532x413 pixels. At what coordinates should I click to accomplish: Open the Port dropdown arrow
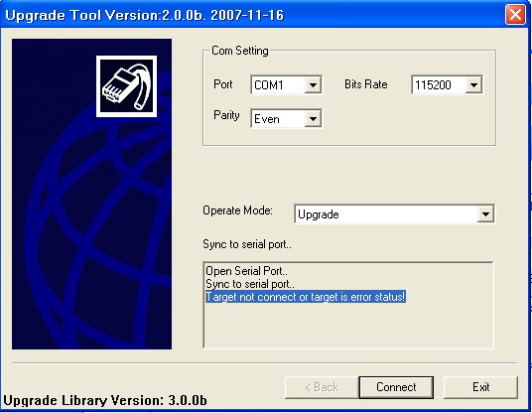tap(313, 84)
